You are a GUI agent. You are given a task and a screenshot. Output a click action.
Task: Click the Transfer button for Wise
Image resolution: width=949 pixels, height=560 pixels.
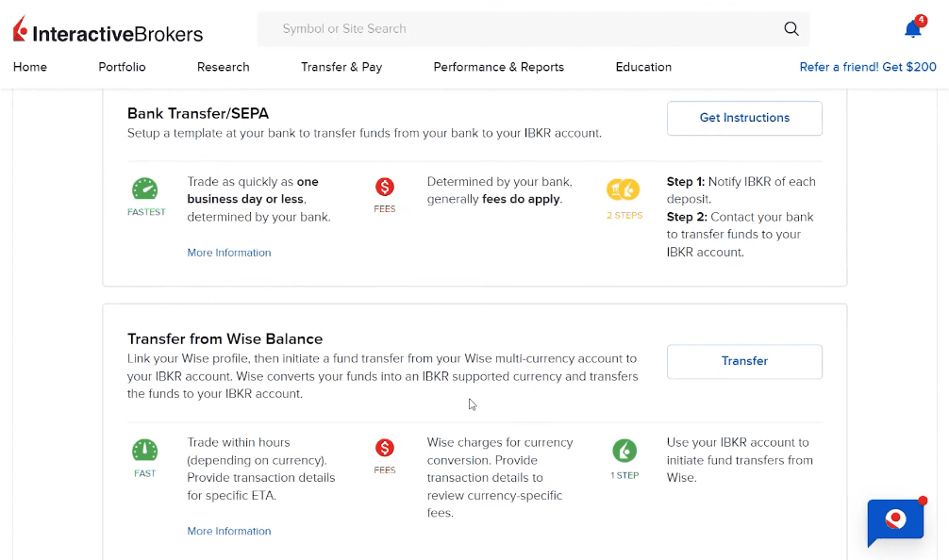click(x=744, y=361)
